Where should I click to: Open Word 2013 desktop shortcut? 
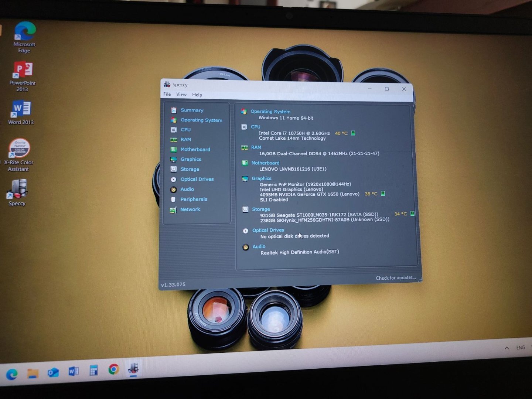[21, 113]
